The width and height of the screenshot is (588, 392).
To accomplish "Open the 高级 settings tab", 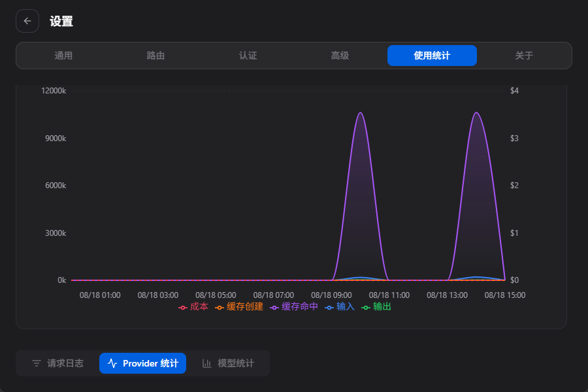I will click(340, 56).
